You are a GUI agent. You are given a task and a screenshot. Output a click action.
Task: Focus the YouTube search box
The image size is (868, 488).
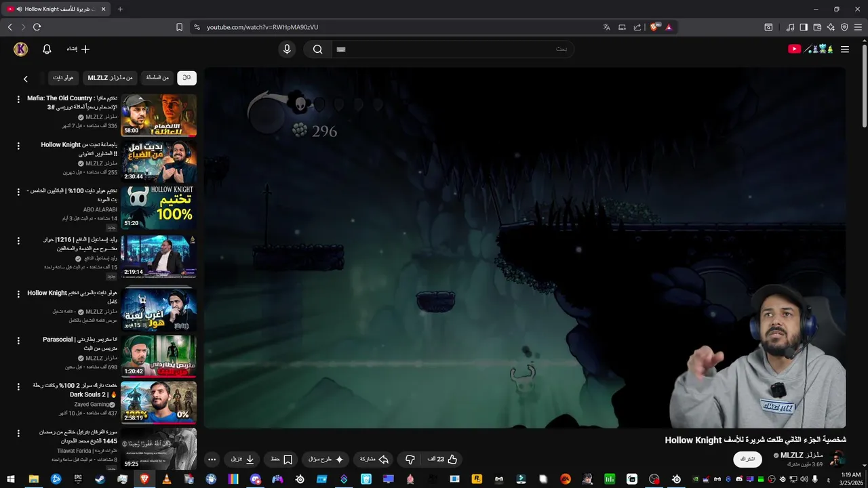click(452, 49)
